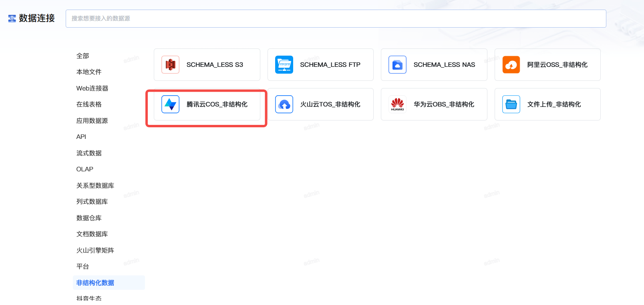Viewport: 644px width, 305px height.
Task: Focus the data source search box
Action: point(336,18)
